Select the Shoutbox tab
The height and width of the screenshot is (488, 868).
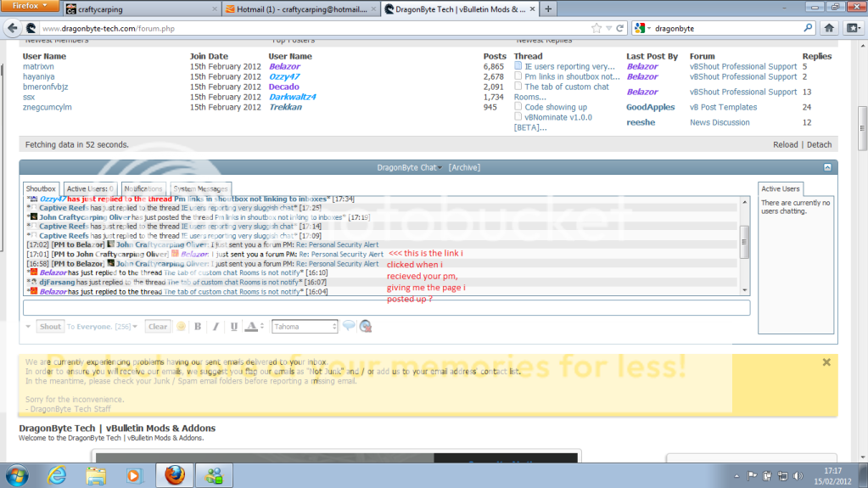41,188
